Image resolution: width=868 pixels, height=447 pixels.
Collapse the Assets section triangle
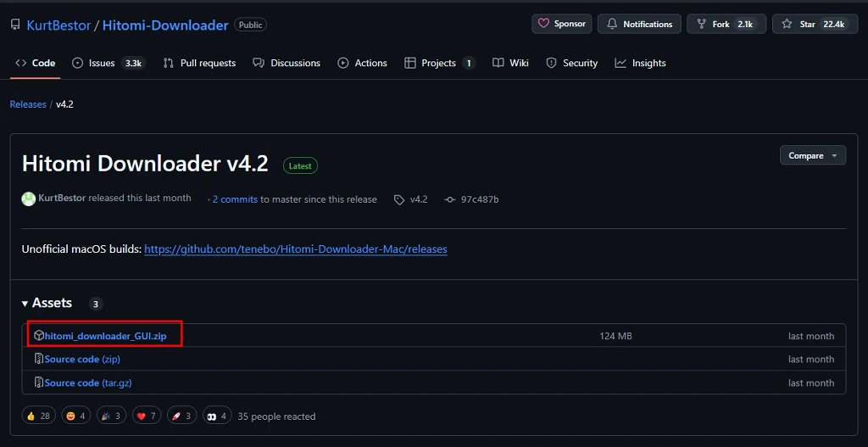25,304
